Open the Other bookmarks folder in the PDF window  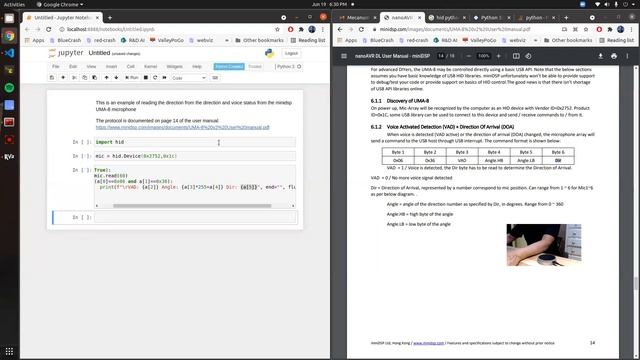[x=568, y=40]
